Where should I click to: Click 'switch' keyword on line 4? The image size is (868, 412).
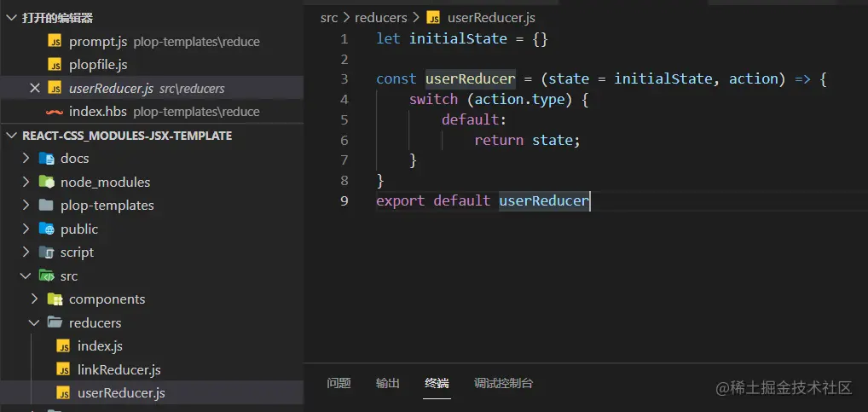[x=433, y=100]
